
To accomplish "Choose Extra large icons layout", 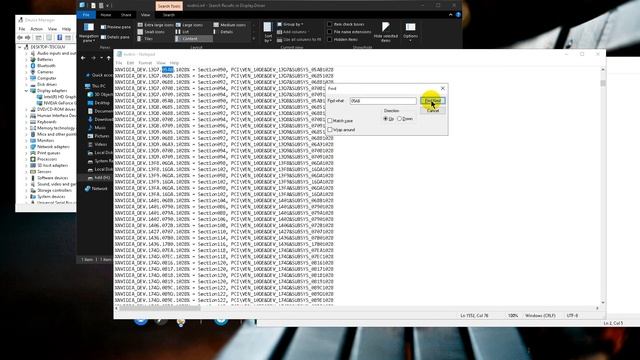I will coord(156,25).
